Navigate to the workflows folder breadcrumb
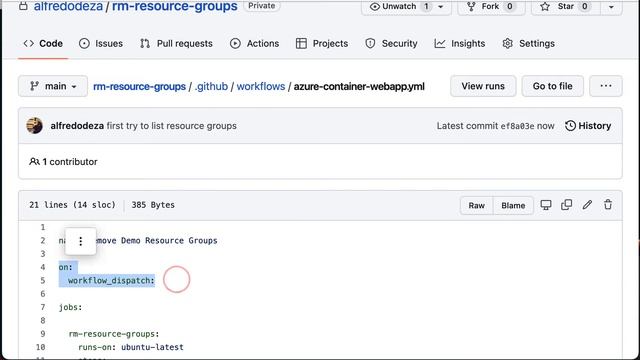This screenshot has width=640, height=360. coord(261,87)
